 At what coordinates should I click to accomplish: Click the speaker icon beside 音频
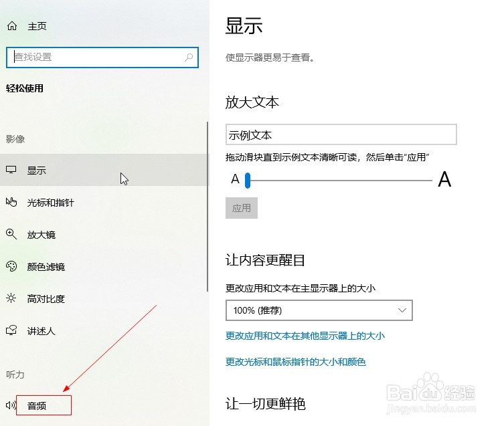click(x=11, y=405)
